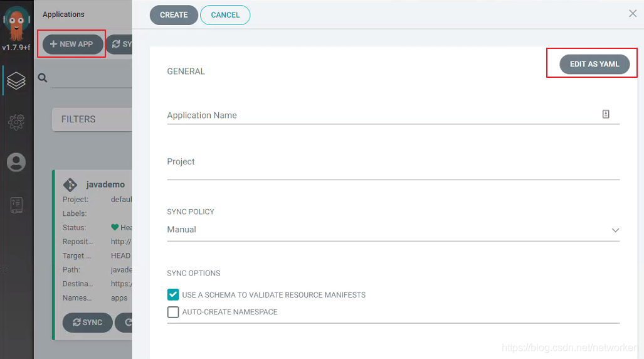The width and height of the screenshot is (644, 359).
Task: Enable Auto-Create Namespace checkbox
Action: click(x=173, y=312)
